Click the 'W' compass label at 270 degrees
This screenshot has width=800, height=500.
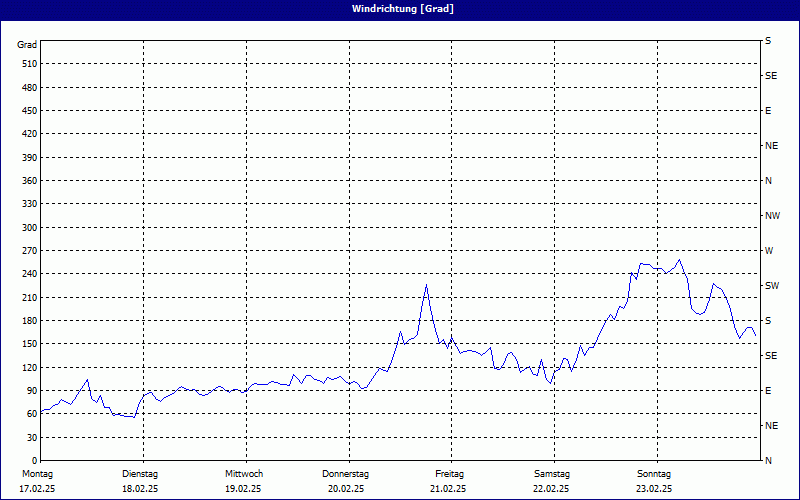point(769,251)
